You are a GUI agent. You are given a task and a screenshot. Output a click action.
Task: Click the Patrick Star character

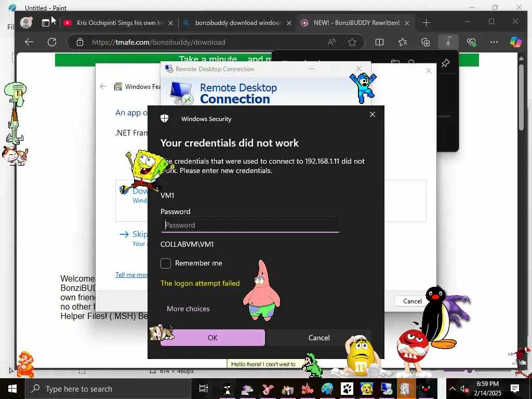(x=262, y=290)
